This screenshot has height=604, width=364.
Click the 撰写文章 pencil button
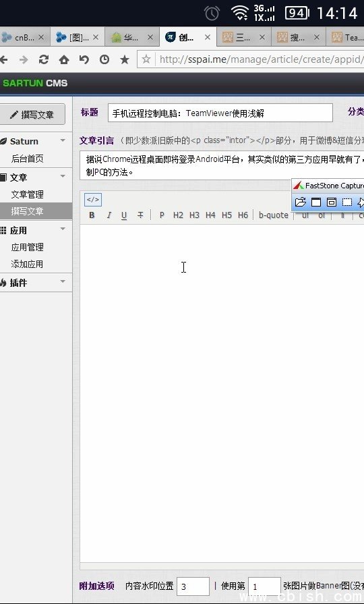click(32, 115)
